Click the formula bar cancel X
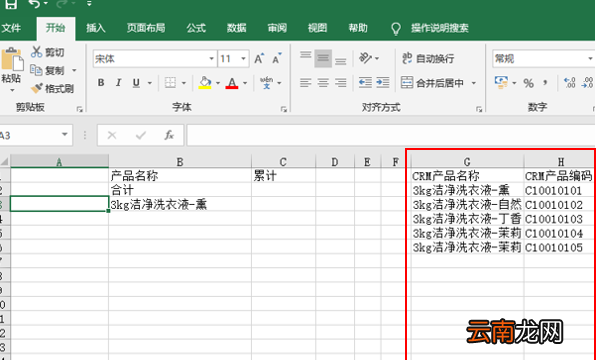The height and width of the screenshot is (360, 600). [112, 135]
